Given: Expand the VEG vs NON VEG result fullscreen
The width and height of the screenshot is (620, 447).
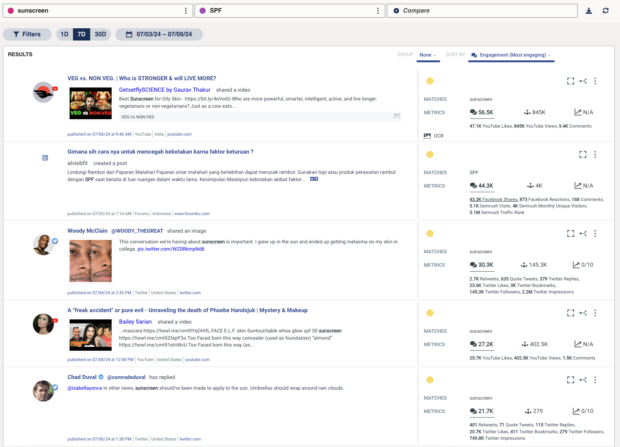Looking at the screenshot, I should 570,81.
